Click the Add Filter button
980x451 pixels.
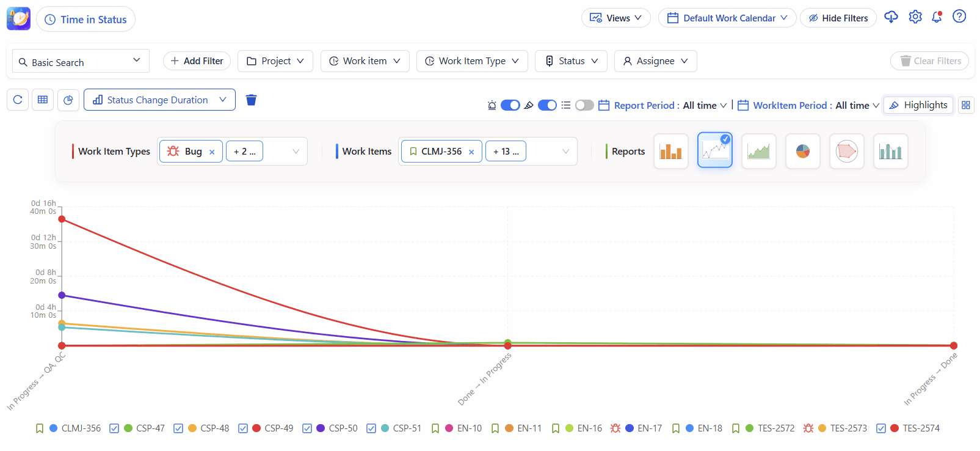(x=197, y=61)
